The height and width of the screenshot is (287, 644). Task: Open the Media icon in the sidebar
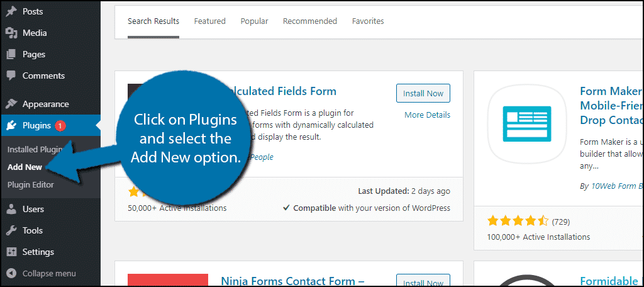click(12, 33)
